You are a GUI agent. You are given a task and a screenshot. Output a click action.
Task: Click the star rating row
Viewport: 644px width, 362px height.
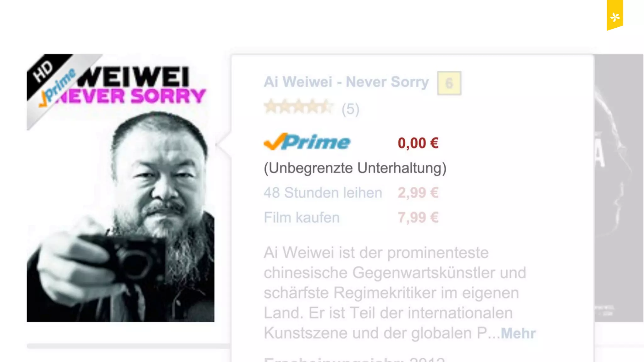298,107
